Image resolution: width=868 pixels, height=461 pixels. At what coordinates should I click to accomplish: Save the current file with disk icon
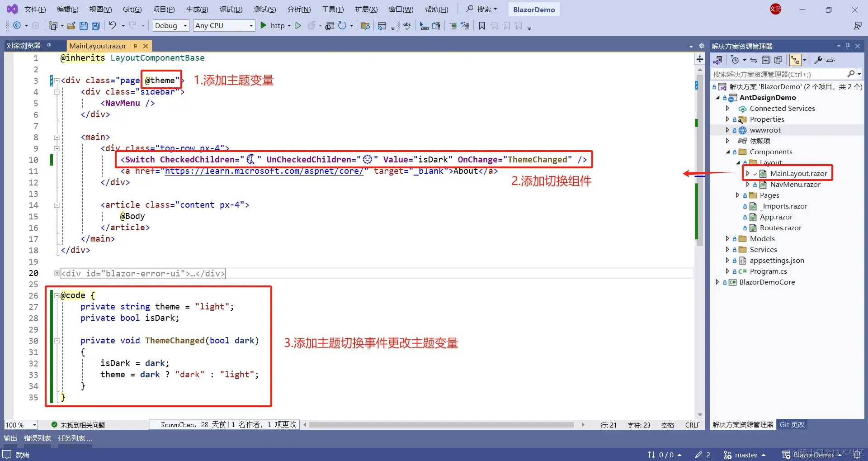[84, 26]
